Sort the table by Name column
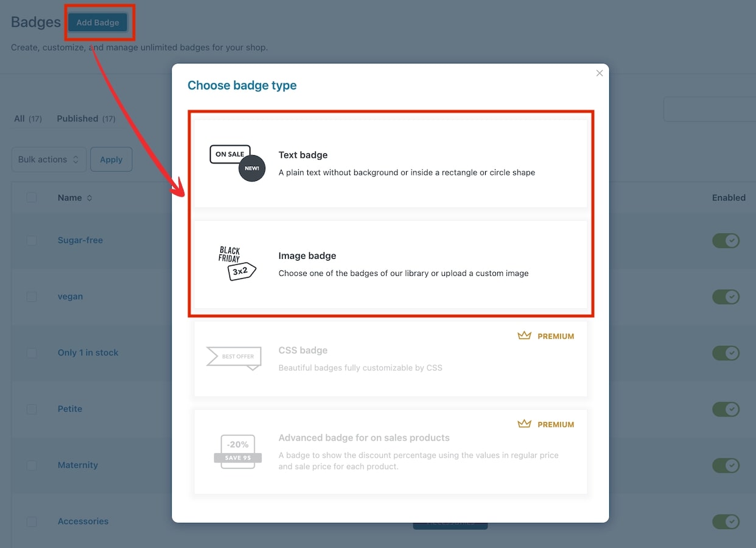The width and height of the screenshot is (756, 548). pos(75,198)
